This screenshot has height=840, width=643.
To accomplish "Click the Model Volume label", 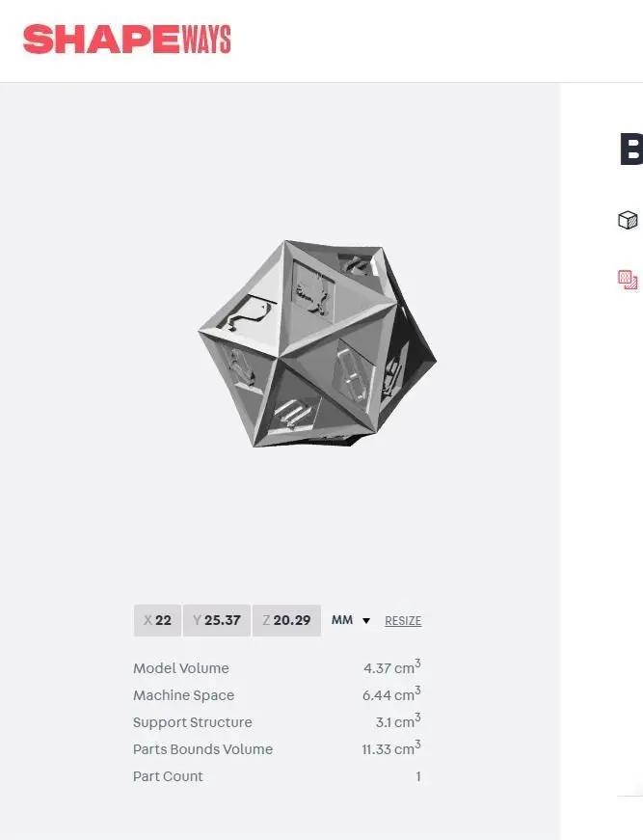I will pyautogui.click(x=181, y=668).
